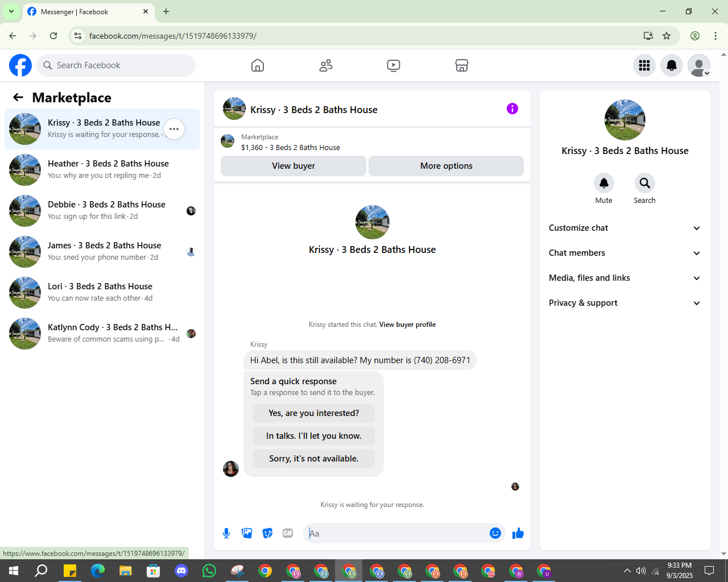Open the Facebook menu grid icon

(644, 65)
